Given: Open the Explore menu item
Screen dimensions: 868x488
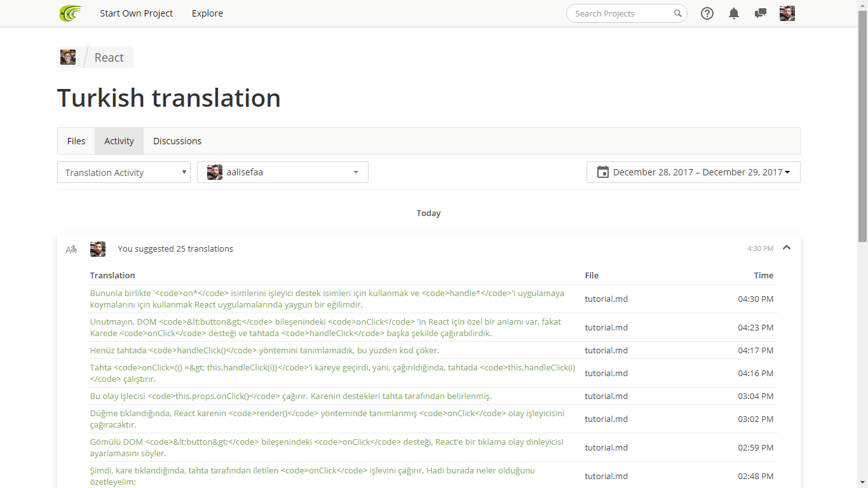Looking at the screenshot, I should coord(207,13).
